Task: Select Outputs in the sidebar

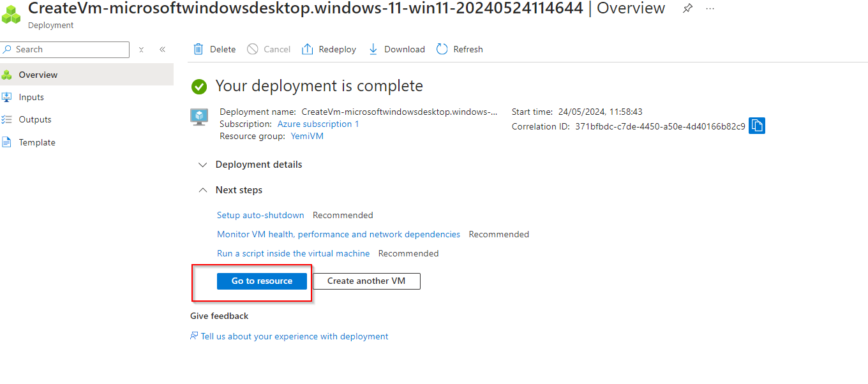Action: coord(34,119)
